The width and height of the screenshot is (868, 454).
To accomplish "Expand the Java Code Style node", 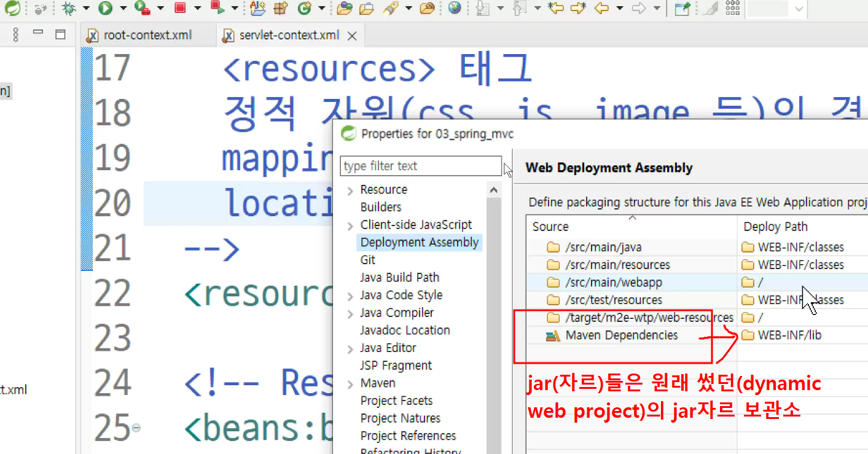I will pyautogui.click(x=350, y=296).
